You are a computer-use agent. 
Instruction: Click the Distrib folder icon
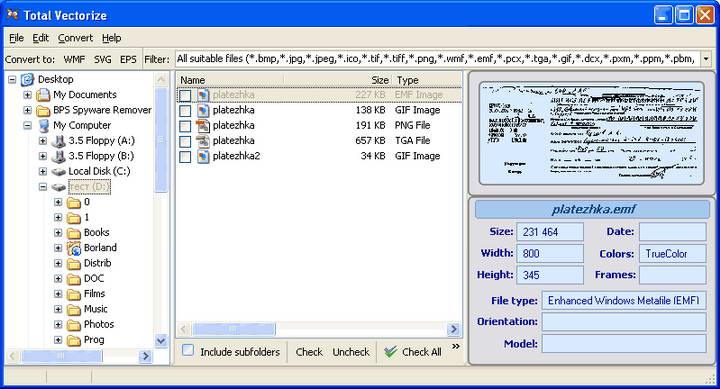coord(74,264)
